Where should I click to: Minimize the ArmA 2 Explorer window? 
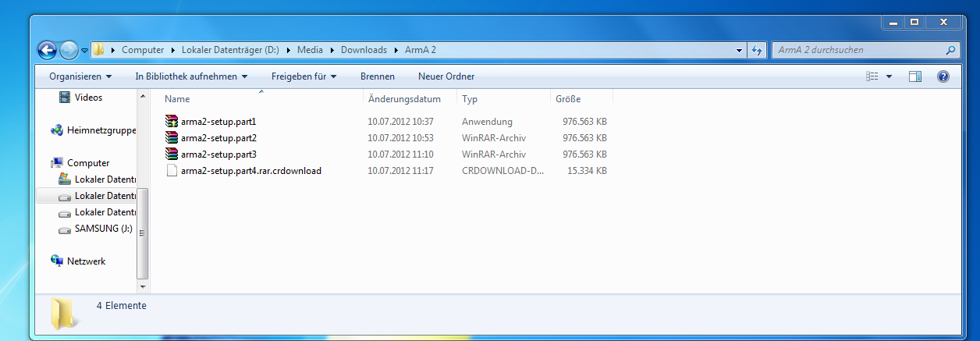coord(893,23)
